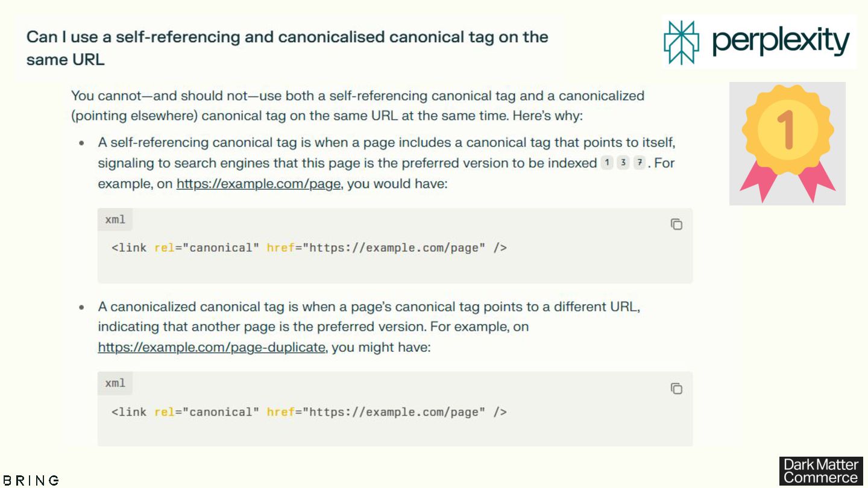This screenshot has width=868, height=488.
Task: Open the https://example.com/page link
Action: 259,184
